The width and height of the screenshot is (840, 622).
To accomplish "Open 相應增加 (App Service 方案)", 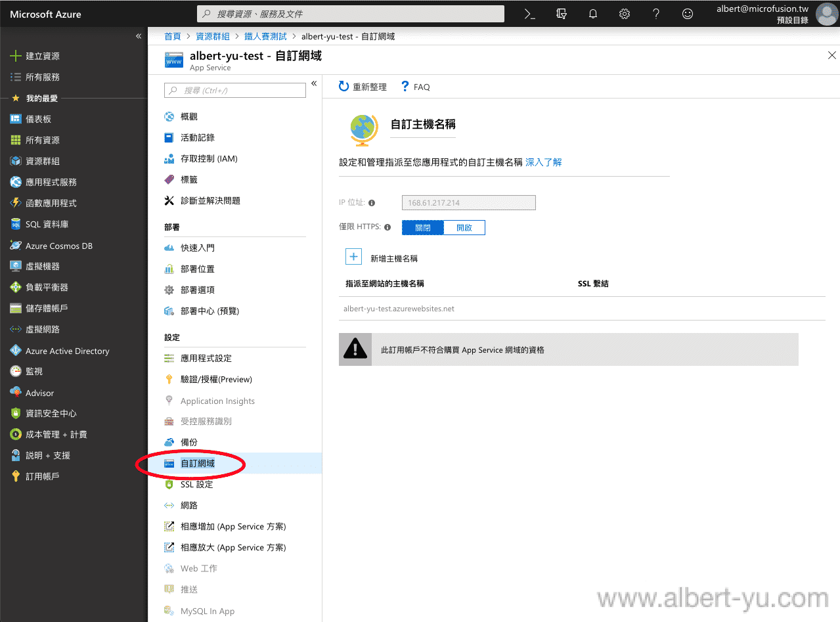I will point(234,526).
